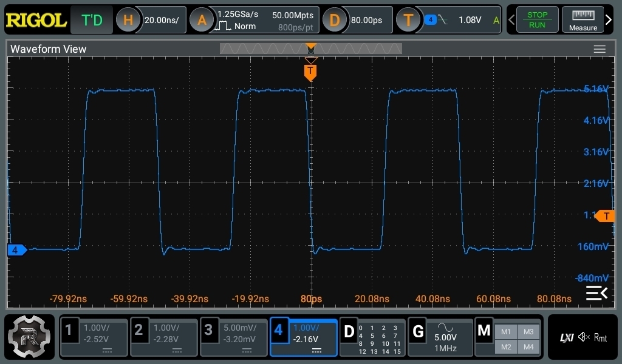Select digital channel 0
The width and height of the screenshot is (622, 364).
(361, 328)
